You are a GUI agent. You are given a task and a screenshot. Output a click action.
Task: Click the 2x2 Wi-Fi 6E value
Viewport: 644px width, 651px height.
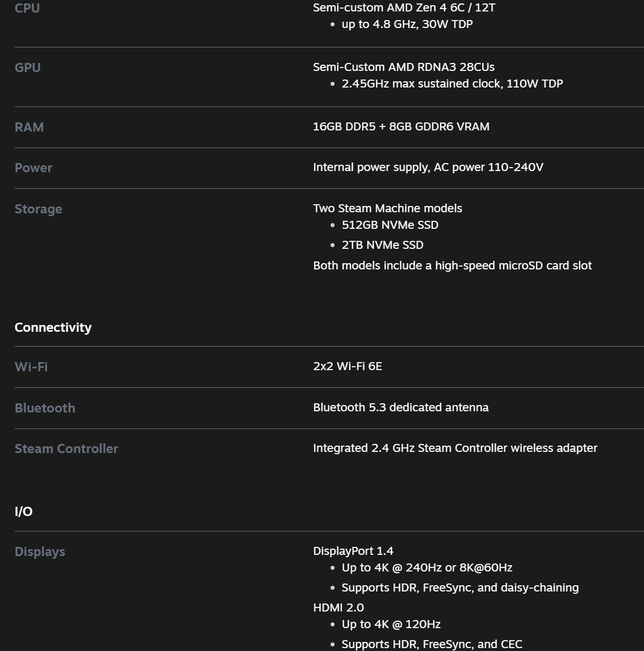[x=347, y=366]
